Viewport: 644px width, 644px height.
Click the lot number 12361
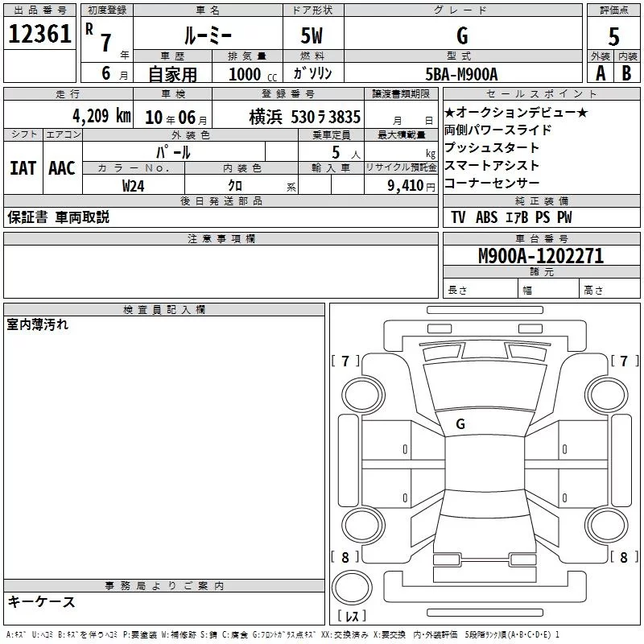(40, 35)
